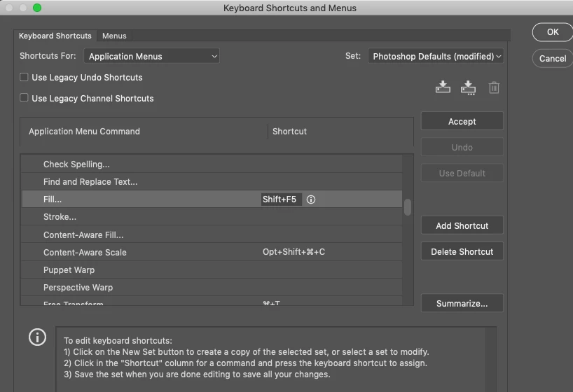Select the Stroke... command row
The height and width of the screenshot is (392, 573).
pyautogui.click(x=212, y=216)
